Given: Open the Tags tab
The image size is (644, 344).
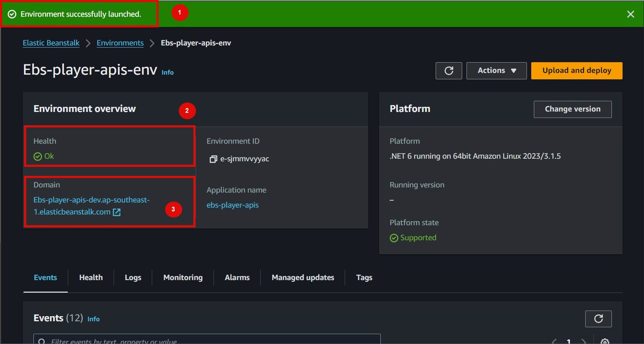Looking at the screenshot, I should pyautogui.click(x=364, y=278).
